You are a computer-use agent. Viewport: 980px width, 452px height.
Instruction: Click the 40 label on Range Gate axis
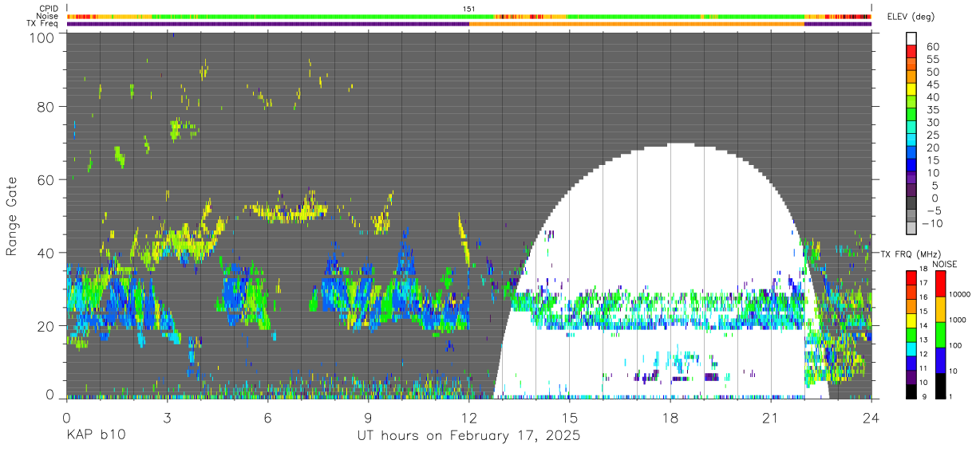point(46,253)
